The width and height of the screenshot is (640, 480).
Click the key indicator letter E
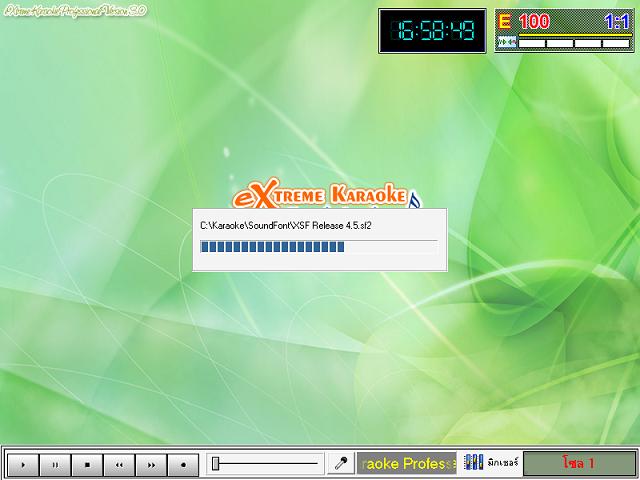[504, 21]
